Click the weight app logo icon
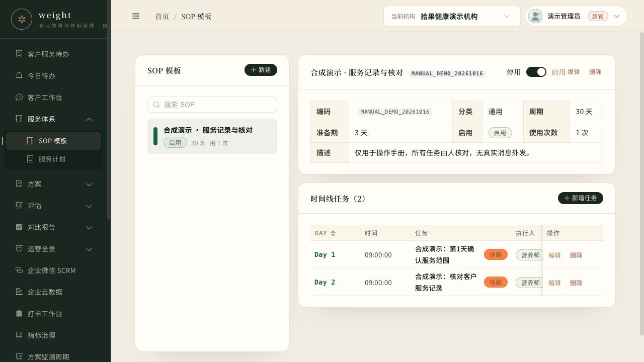Screen dimensions: 644x362 click(22, 19)
